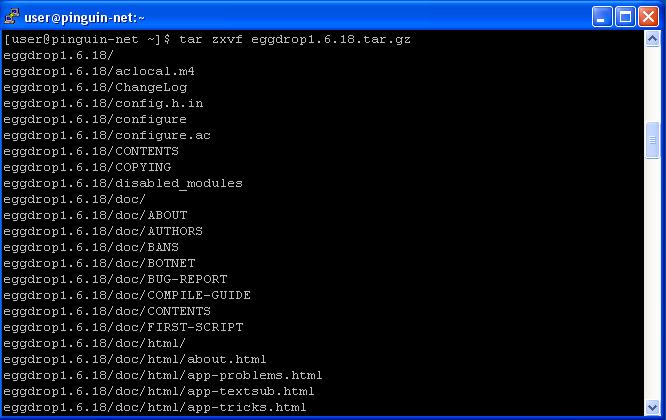Click the doc/BUG-REPORT line

pos(115,279)
